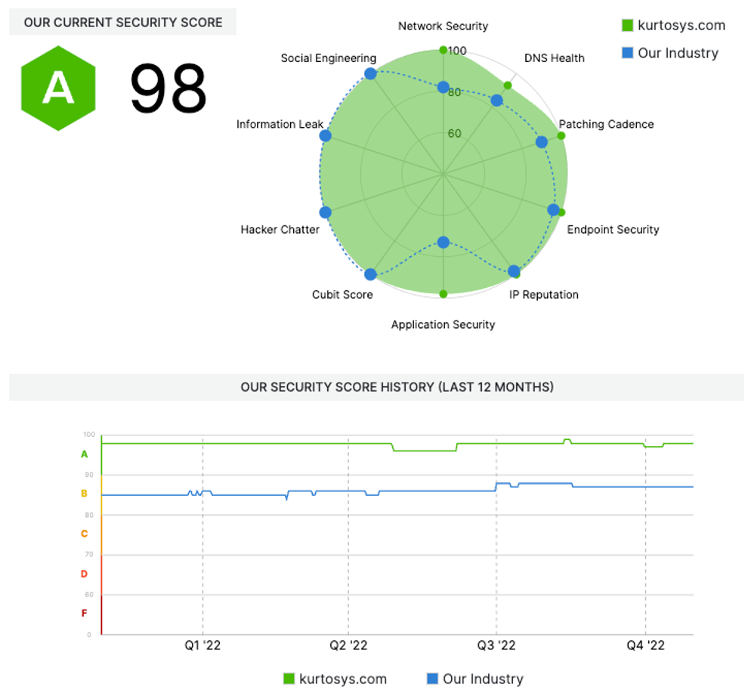Click the blue industry point on DNS Health axis

click(496, 101)
